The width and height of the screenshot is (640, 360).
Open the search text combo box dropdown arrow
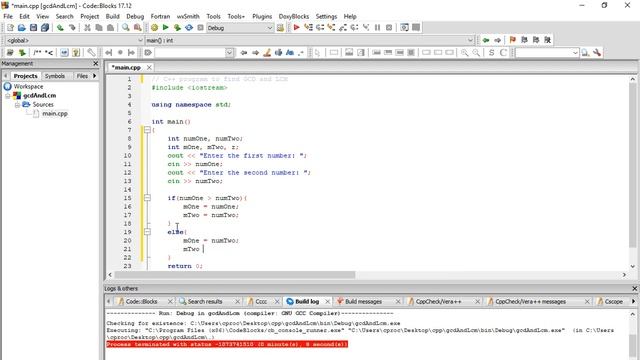229,53
